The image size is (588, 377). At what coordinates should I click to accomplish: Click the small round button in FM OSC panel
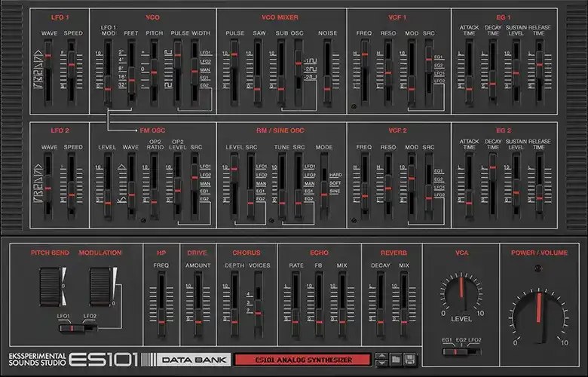coord(143,221)
